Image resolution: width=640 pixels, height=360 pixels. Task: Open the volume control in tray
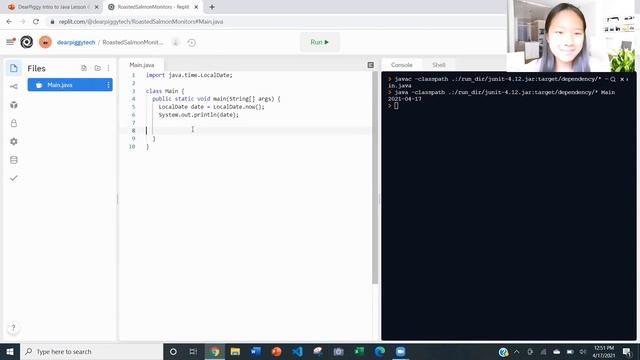point(583,351)
